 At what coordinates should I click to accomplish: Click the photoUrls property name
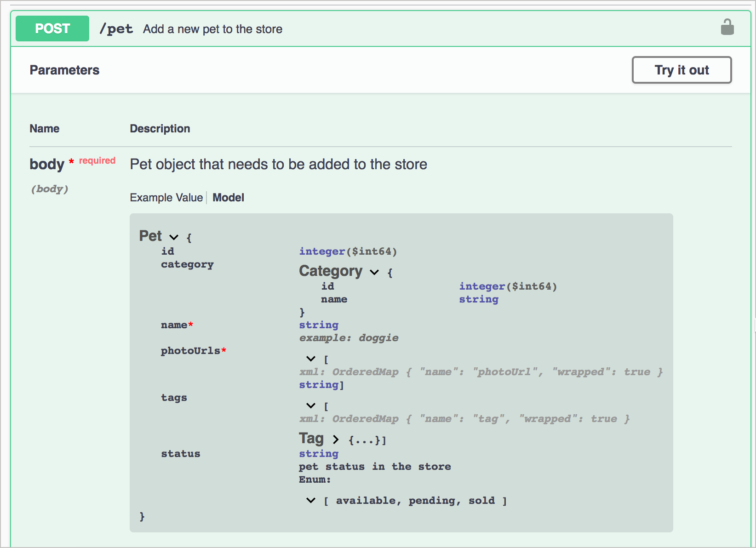tap(190, 351)
